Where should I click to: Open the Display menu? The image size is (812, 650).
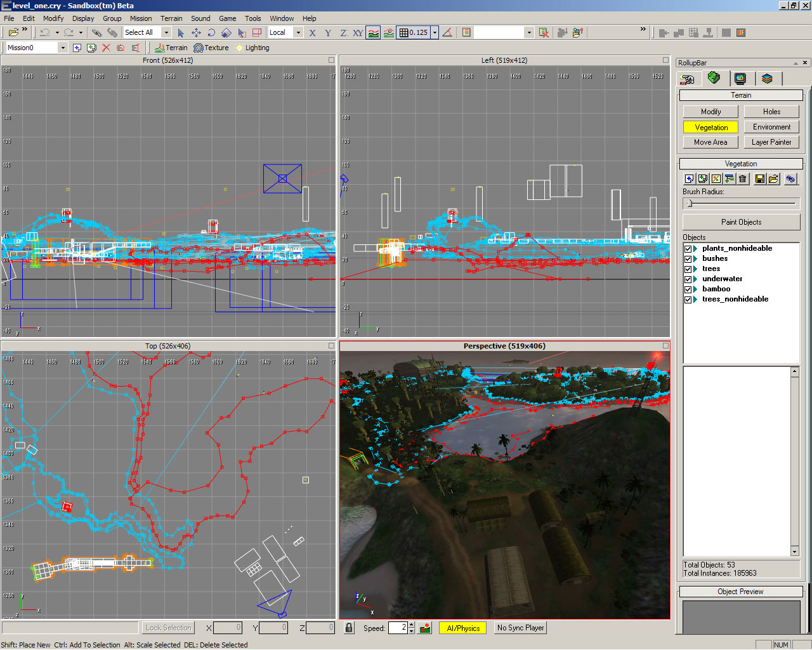click(x=83, y=18)
